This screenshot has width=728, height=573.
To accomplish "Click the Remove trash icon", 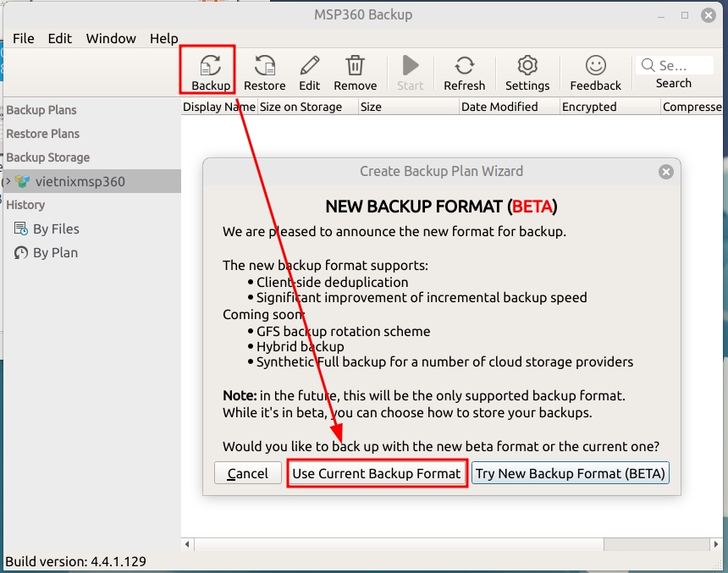I will coord(356,71).
